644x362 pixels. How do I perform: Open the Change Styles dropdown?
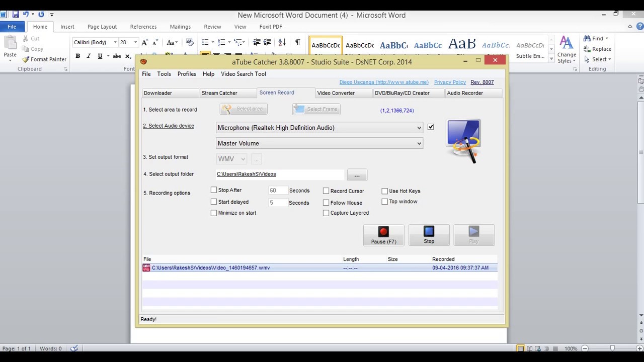click(567, 49)
